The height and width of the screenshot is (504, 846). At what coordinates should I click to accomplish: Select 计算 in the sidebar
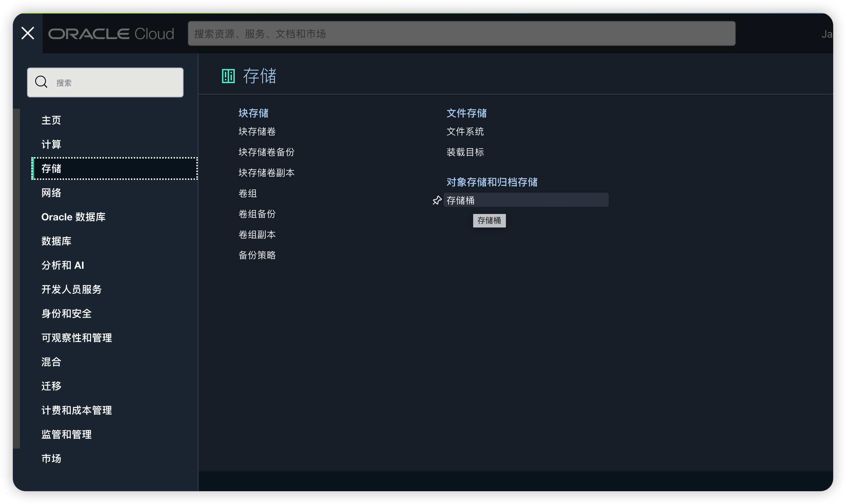pos(51,144)
